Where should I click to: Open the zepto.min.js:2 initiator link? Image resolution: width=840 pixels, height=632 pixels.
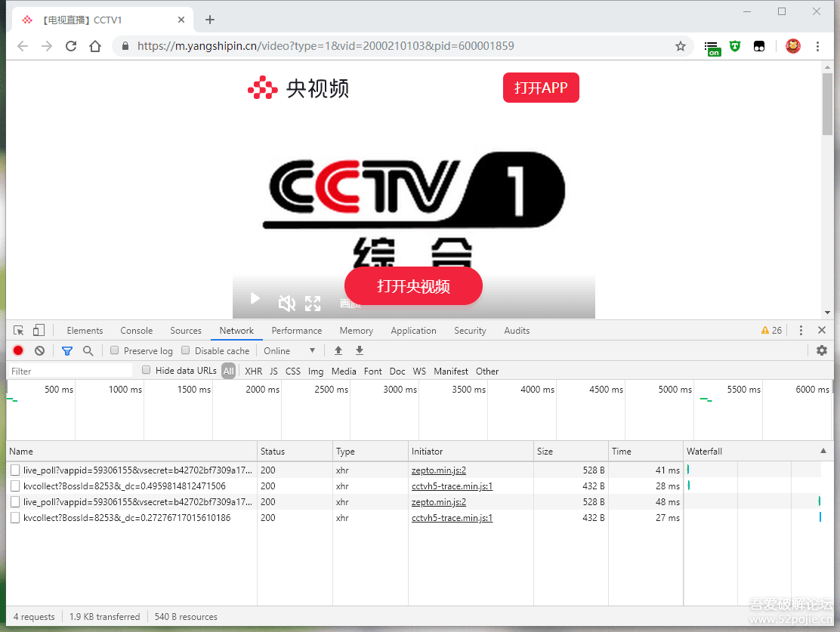click(x=438, y=470)
